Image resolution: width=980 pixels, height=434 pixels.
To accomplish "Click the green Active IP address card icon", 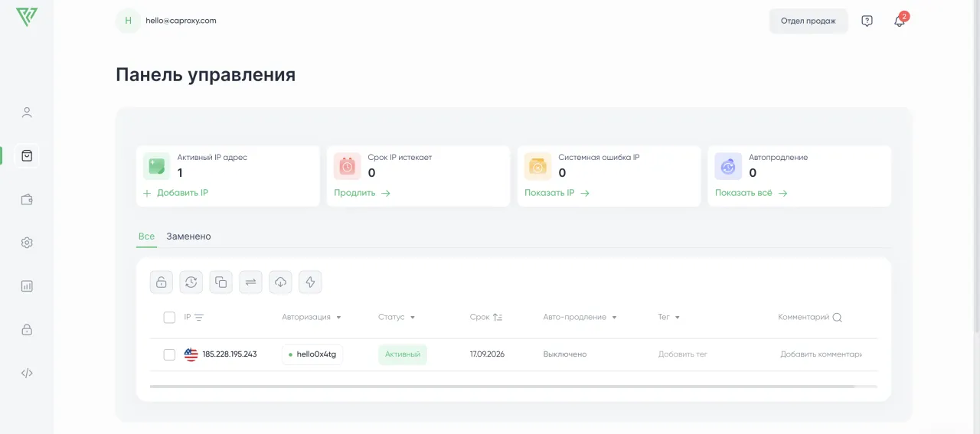I will click(157, 165).
